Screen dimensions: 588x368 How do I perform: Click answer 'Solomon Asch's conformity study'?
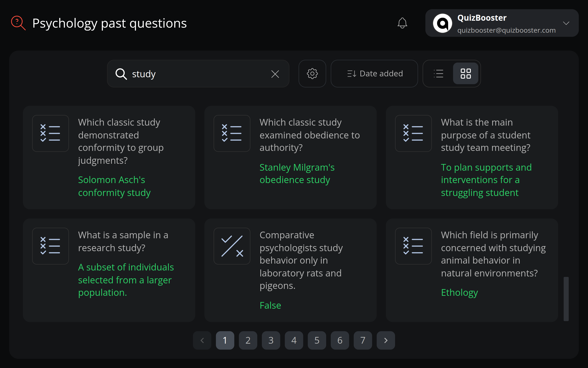point(114,186)
